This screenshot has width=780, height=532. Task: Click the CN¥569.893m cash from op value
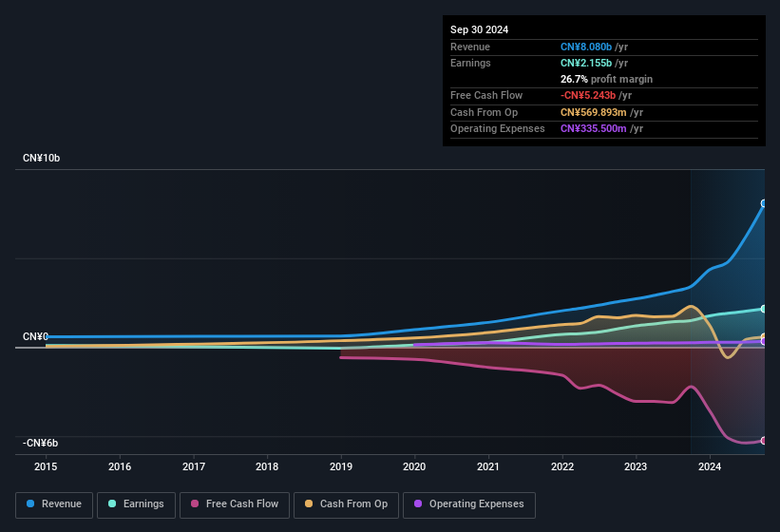click(594, 112)
